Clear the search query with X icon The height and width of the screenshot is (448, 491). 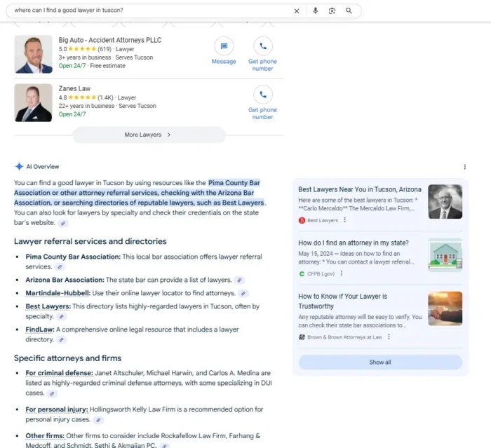click(297, 11)
